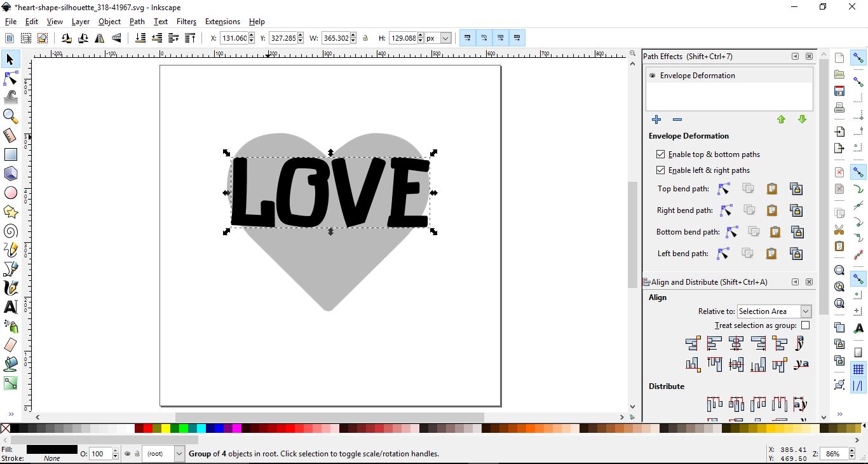
Task: Uncheck Enable top & bottom paths
Action: click(x=661, y=154)
